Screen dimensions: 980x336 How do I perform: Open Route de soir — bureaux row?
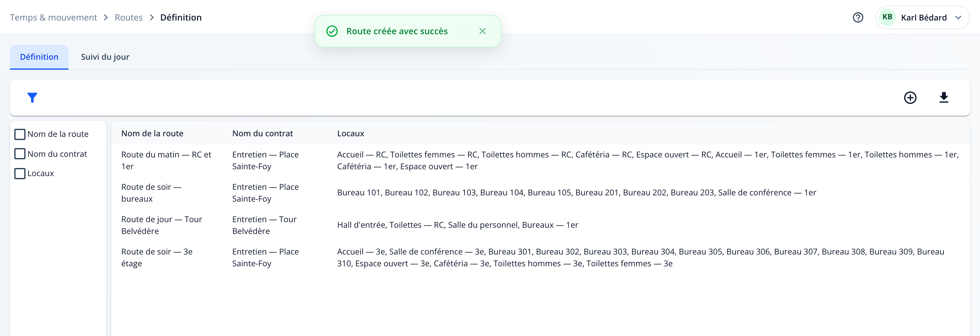tap(540, 193)
